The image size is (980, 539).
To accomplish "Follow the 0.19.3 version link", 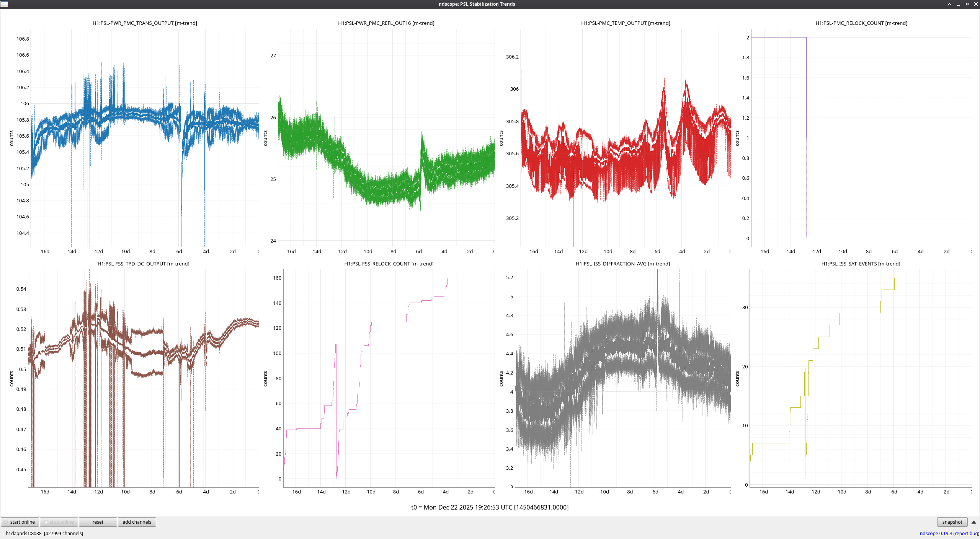I will [x=945, y=533].
